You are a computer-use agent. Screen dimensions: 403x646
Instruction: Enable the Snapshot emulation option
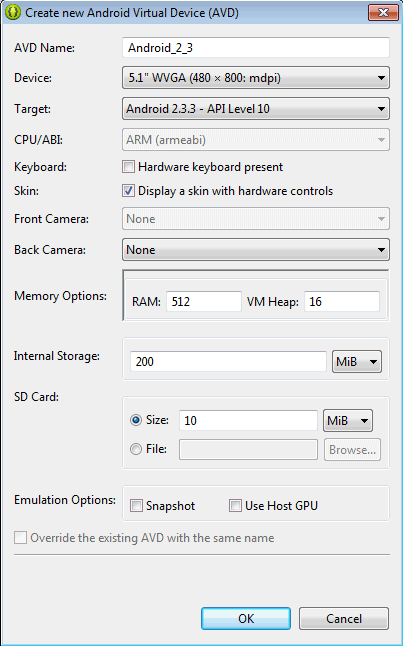tap(136, 506)
